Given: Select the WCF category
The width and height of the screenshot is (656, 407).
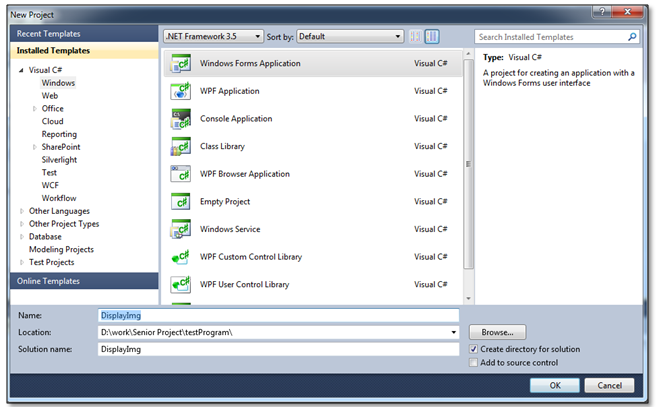Looking at the screenshot, I should pos(50,185).
